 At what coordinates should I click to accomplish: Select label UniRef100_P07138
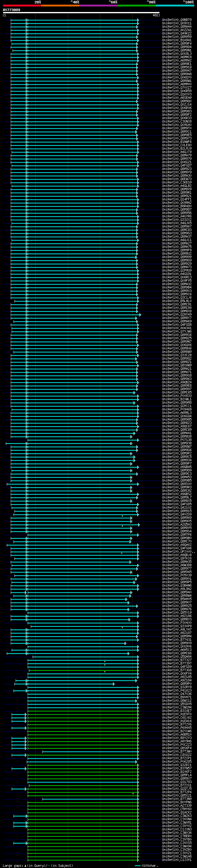pyautogui.click(x=177, y=440)
